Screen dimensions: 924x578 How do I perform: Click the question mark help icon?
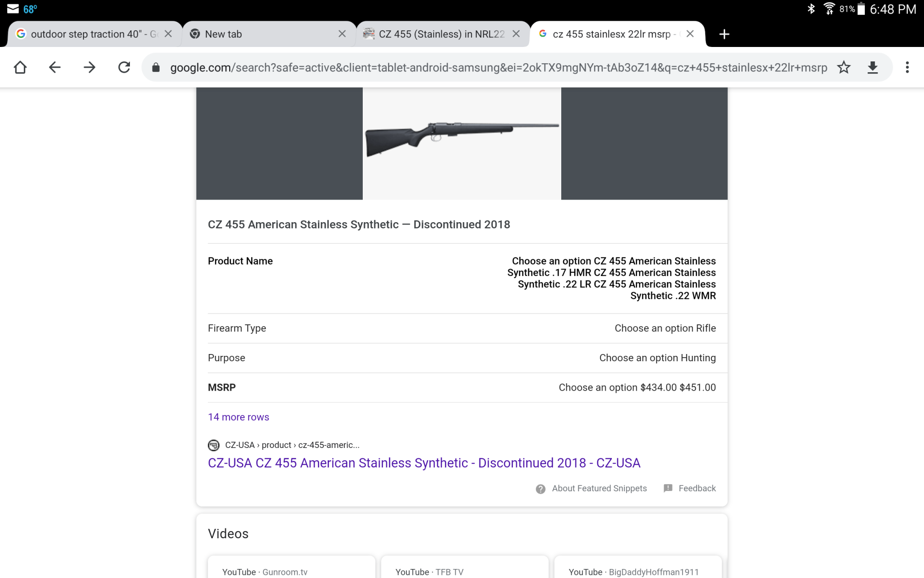coord(541,489)
